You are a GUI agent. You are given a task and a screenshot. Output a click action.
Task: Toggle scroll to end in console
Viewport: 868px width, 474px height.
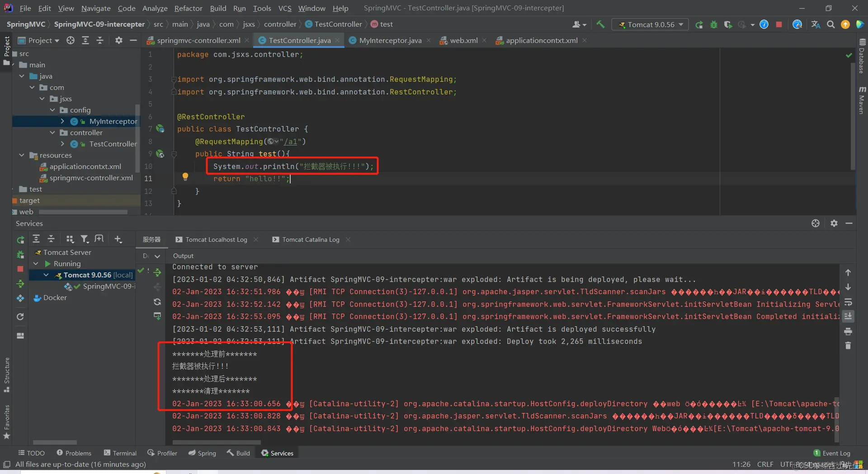coord(848,316)
